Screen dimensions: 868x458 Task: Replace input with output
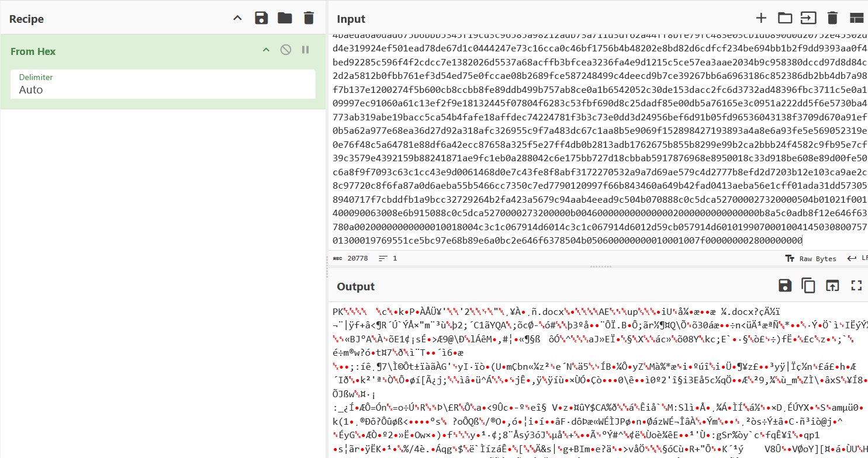coord(832,286)
